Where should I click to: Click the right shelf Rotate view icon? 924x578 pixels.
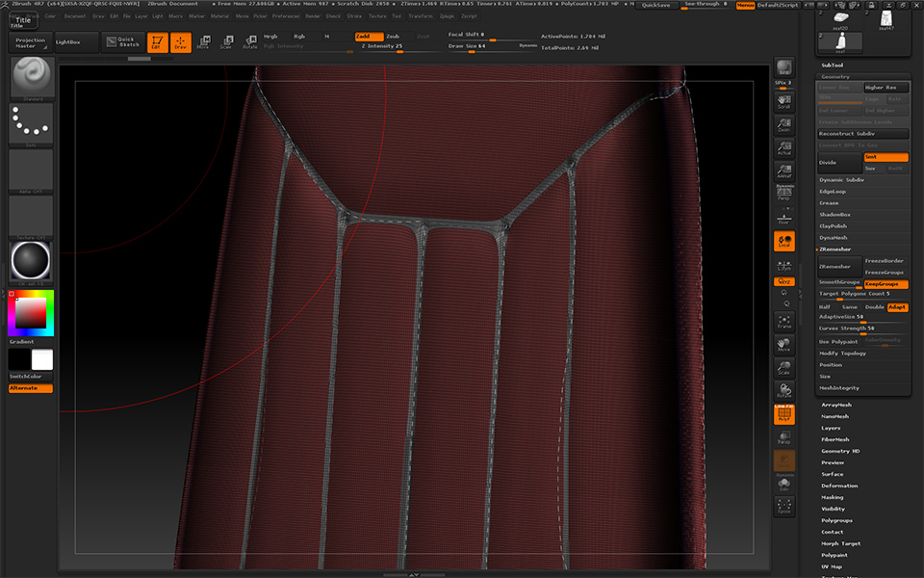[x=783, y=390]
